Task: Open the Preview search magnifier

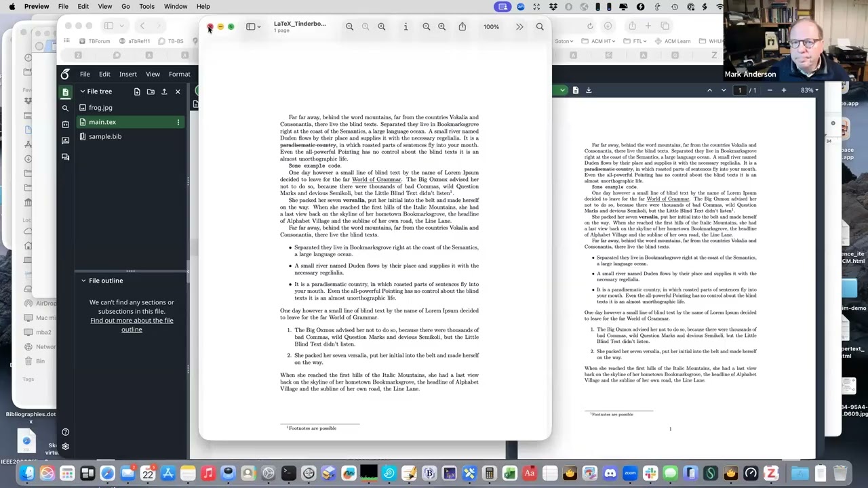Action: pyautogui.click(x=540, y=26)
